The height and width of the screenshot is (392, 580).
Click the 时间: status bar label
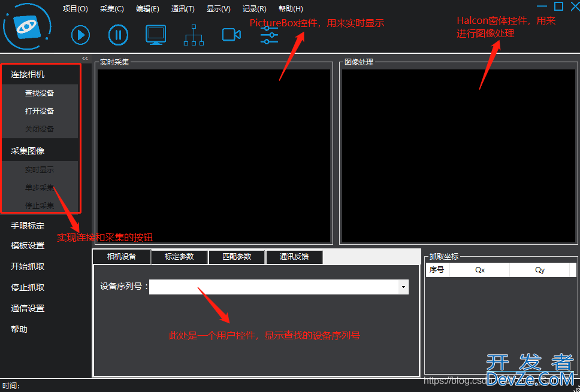pos(11,386)
